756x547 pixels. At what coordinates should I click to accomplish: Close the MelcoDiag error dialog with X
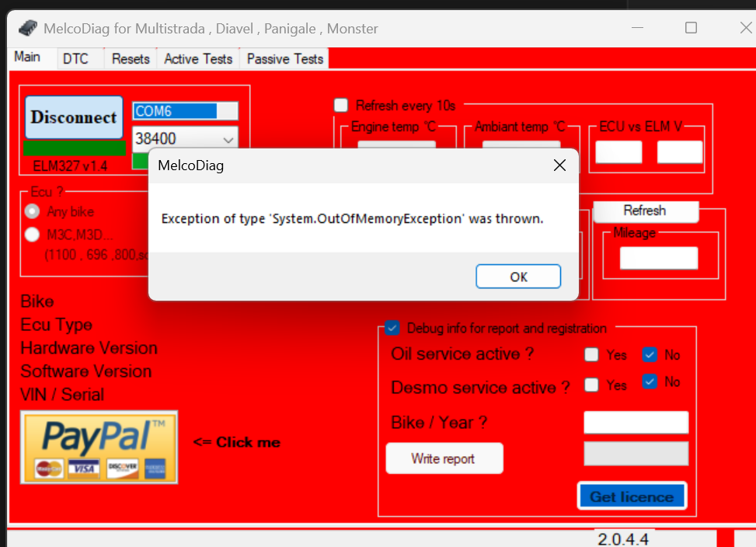559,165
